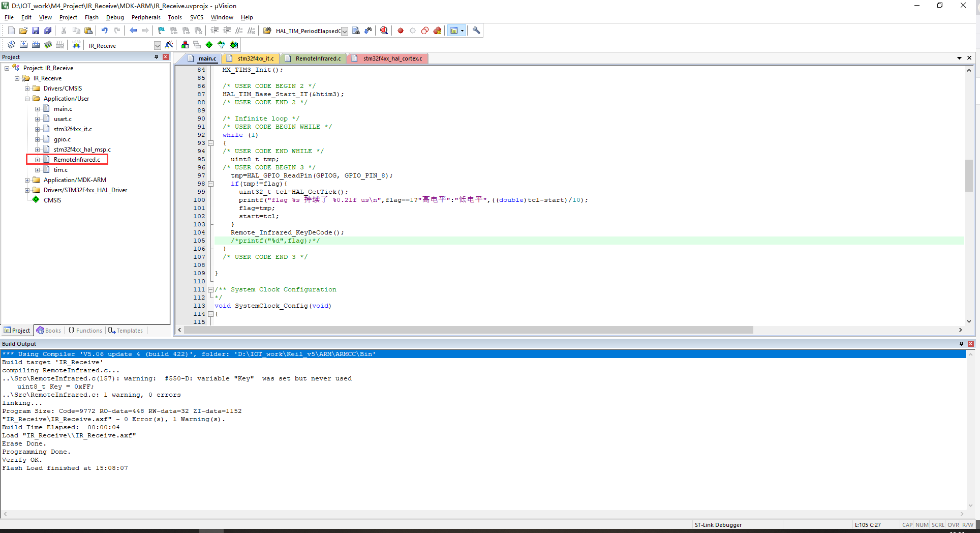
Task: Click the Select Software Packs icon
Action: pyautogui.click(x=222, y=45)
